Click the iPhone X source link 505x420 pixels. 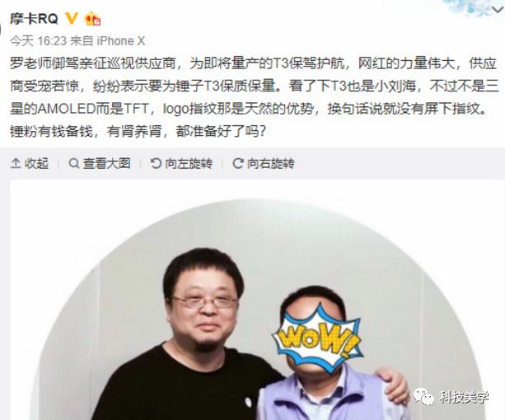tap(121, 41)
